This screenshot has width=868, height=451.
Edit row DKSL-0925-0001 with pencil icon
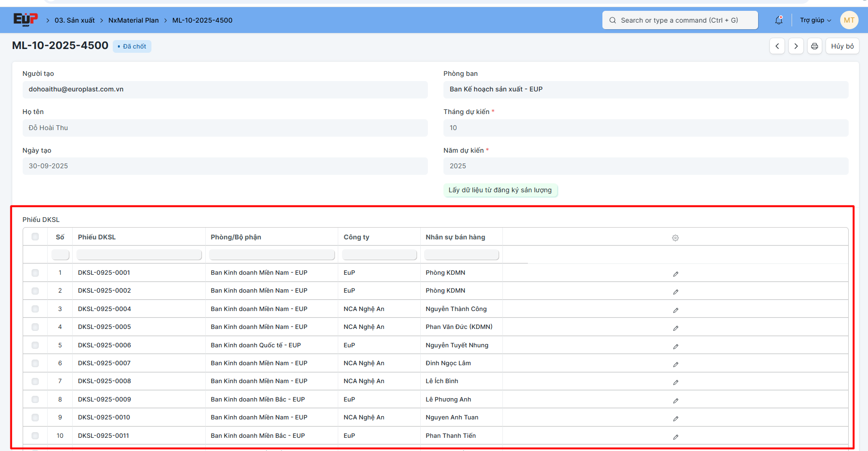pyautogui.click(x=676, y=274)
